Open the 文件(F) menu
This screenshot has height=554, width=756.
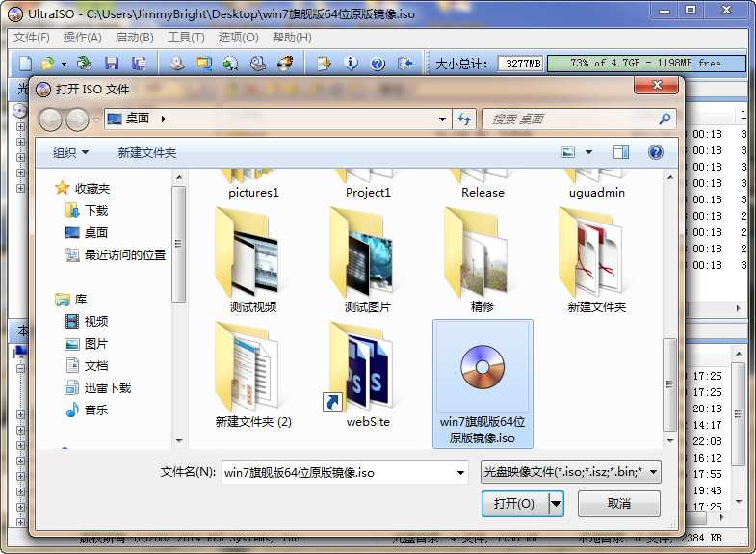click(32, 38)
